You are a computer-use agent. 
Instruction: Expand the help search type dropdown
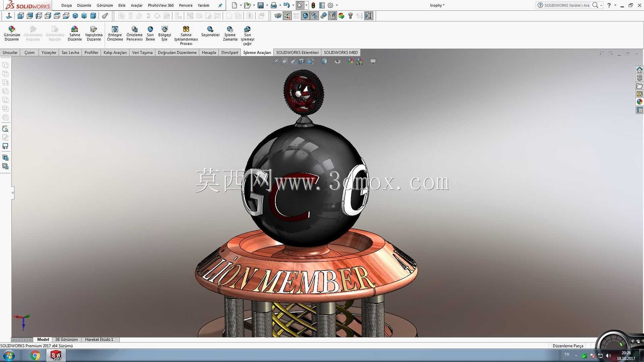601,5
